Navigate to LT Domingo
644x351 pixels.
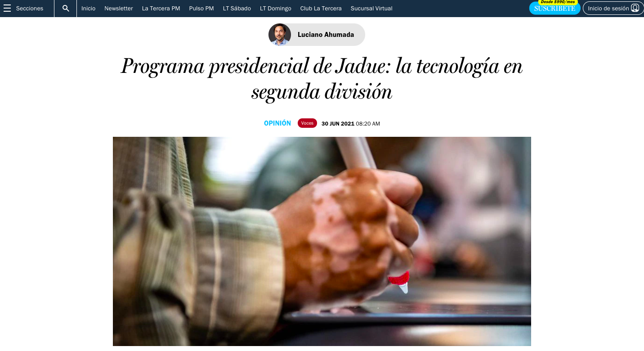pyautogui.click(x=276, y=9)
